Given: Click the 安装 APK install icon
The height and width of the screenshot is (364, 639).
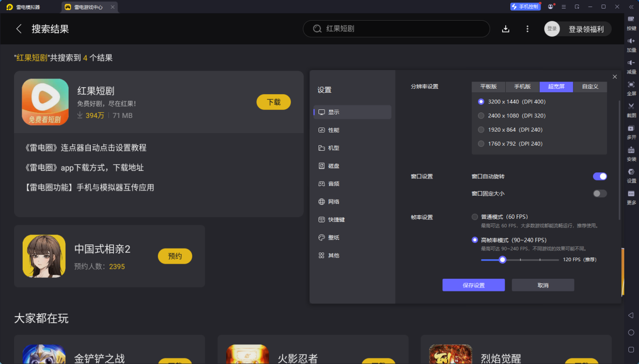Looking at the screenshot, I should (630, 154).
